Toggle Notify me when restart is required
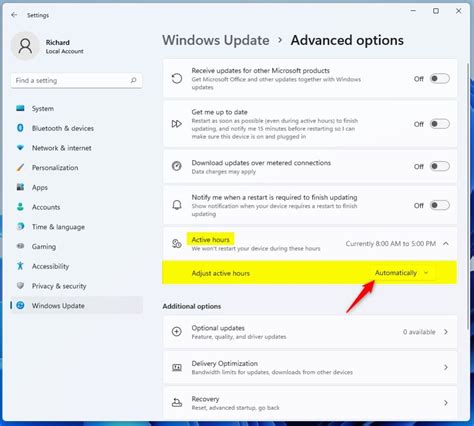Viewport: 474px width, 426px height. tap(440, 205)
